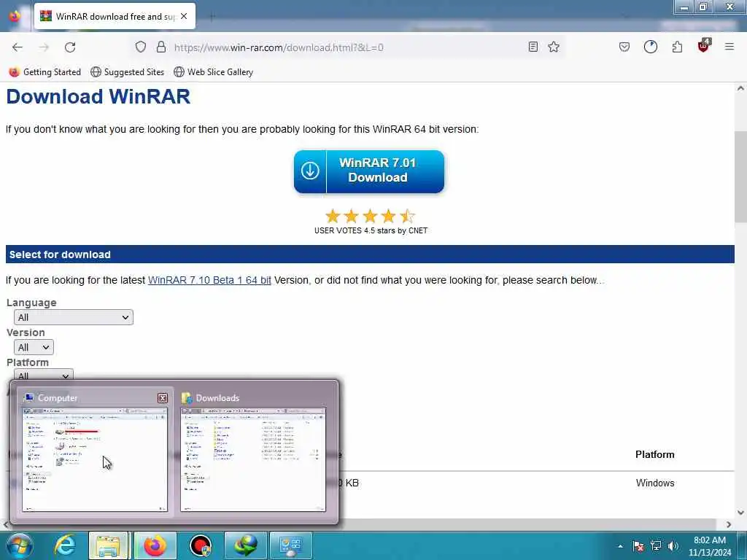Click the star rating graphic
This screenshot has width=747, height=560.
[x=370, y=216]
